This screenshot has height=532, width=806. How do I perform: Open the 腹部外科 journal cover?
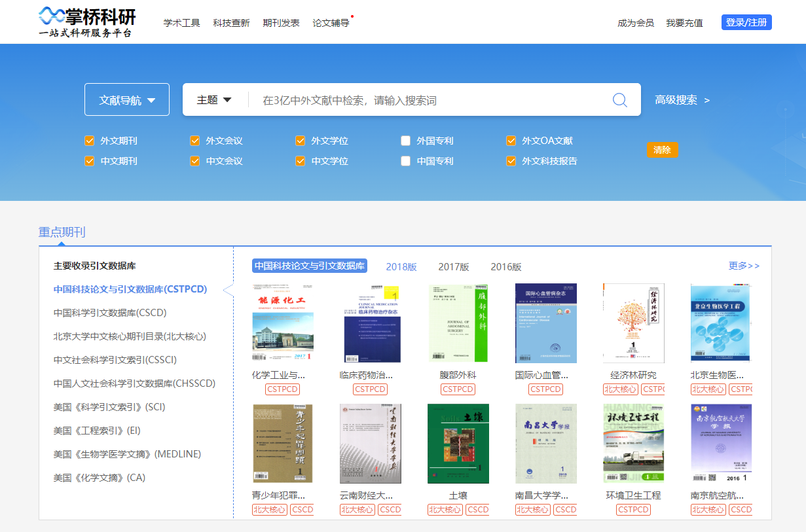458,323
